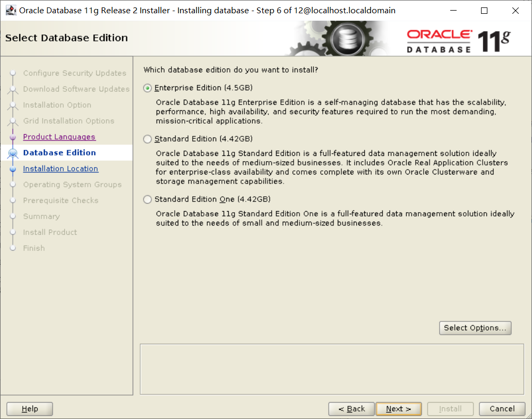The image size is (532, 419).
Task: Click Finish step label
Action: tap(34, 249)
